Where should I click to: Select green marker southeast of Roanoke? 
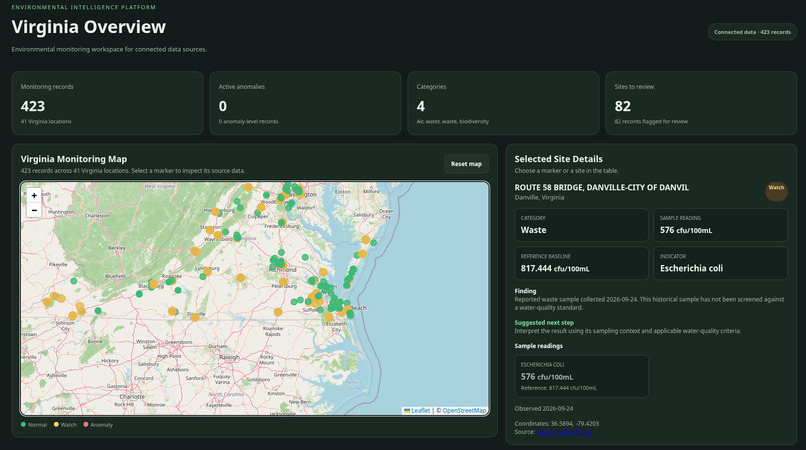pyautogui.click(x=178, y=290)
